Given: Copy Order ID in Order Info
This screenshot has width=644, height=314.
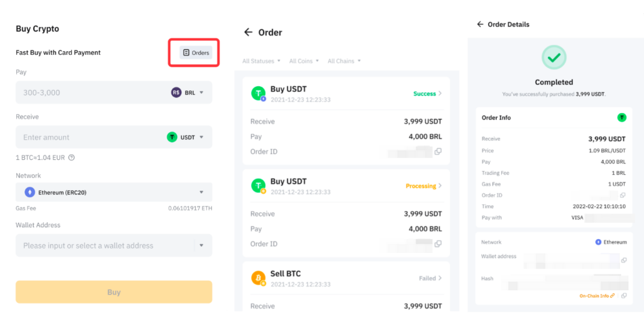Looking at the screenshot, I should click(x=623, y=195).
